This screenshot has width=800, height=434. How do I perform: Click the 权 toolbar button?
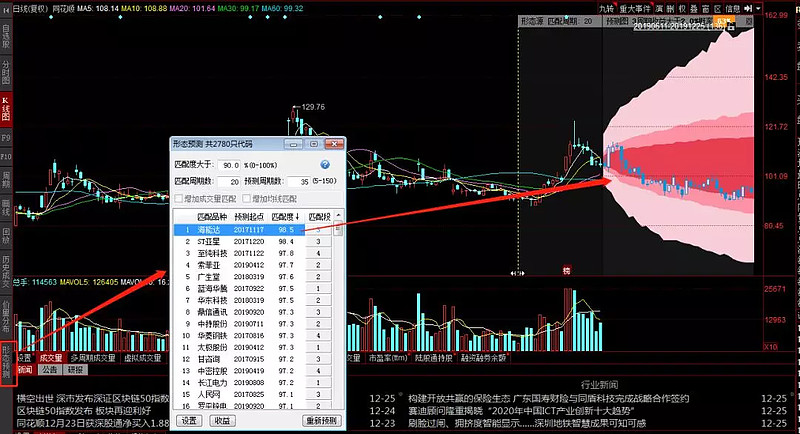click(x=682, y=9)
